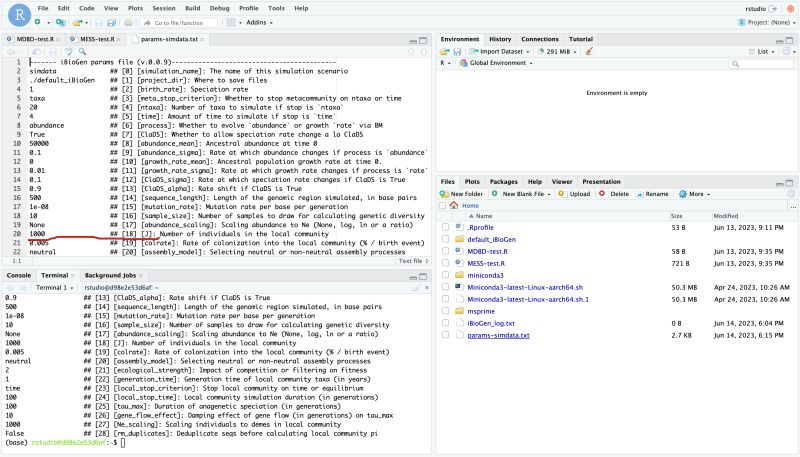Click the workspace panes layout icon
The image size is (800, 457).
click(x=231, y=22)
